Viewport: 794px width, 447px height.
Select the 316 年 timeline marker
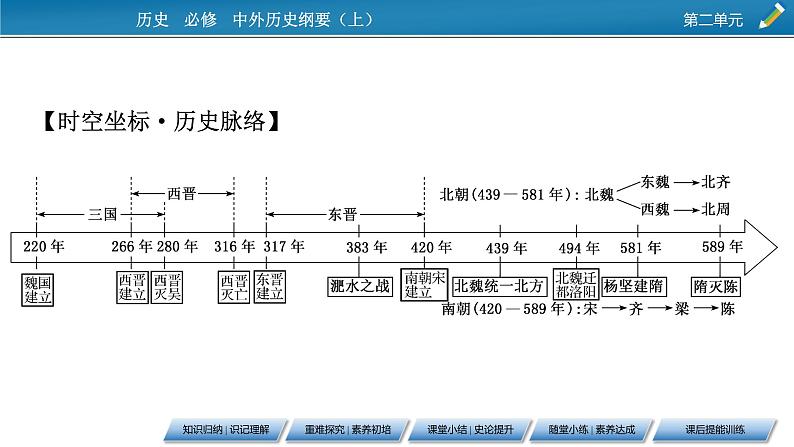click(x=234, y=247)
